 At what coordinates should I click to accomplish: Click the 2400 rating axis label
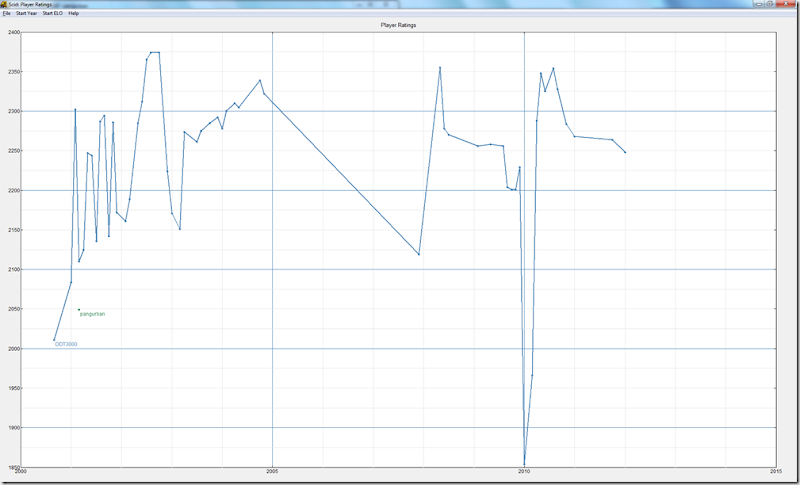(x=14, y=32)
